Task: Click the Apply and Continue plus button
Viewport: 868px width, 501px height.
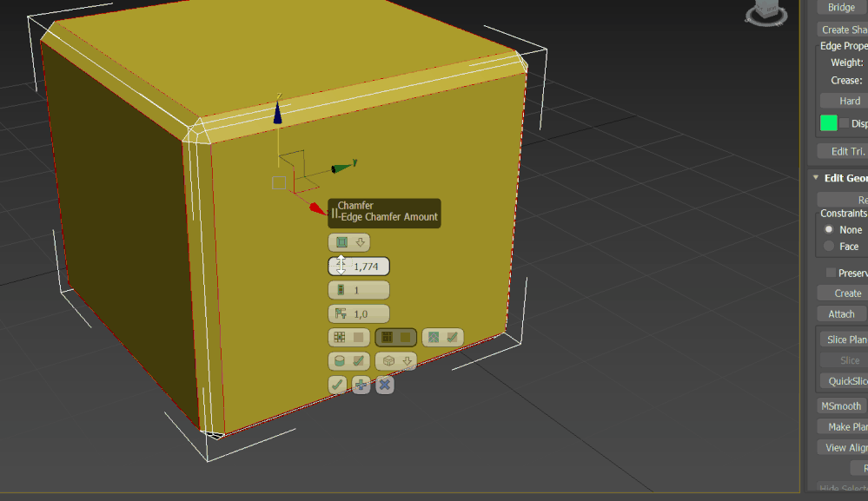Action: tap(361, 385)
